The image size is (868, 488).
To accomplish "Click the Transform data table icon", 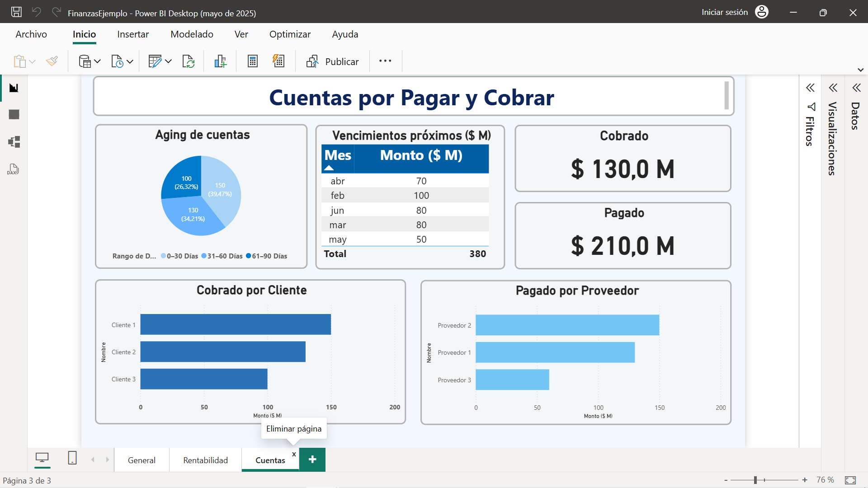I will click(155, 61).
